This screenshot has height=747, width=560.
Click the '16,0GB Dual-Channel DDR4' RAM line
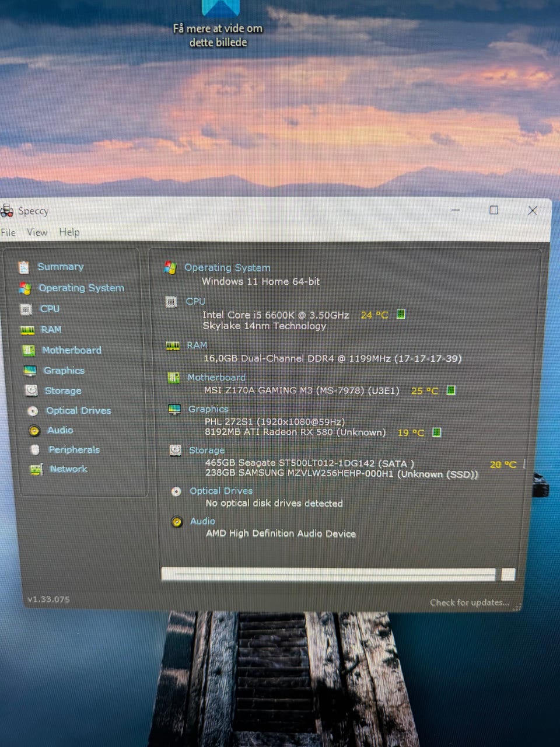coord(332,358)
